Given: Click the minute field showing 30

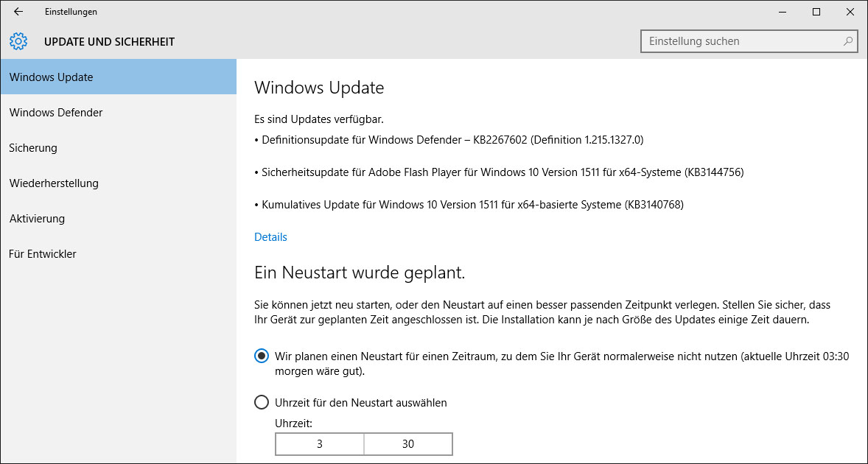Looking at the screenshot, I should (407, 443).
